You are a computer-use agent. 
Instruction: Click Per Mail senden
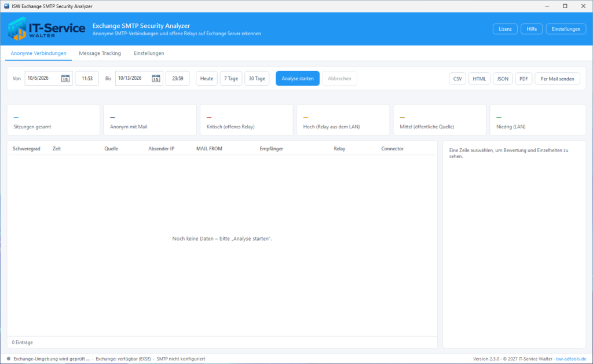[557, 79]
